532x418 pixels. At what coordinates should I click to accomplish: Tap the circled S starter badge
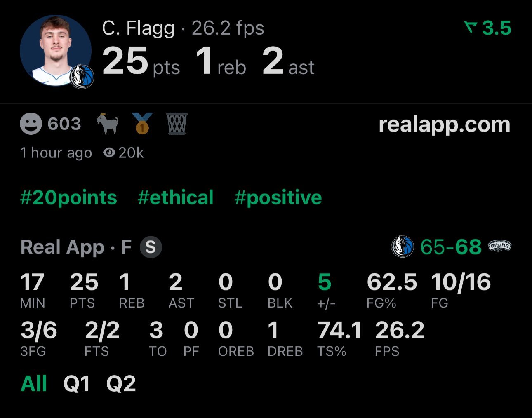pos(151,247)
